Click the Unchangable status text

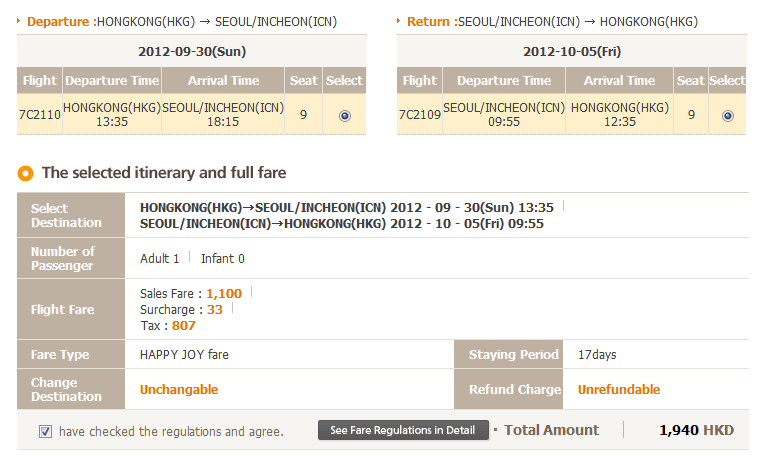tap(179, 389)
